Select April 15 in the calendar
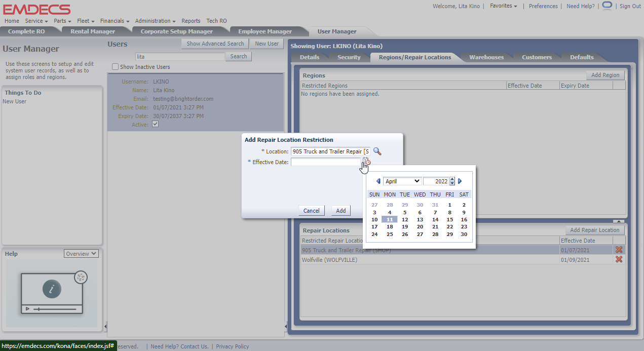Viewport: 644px width, 351px height. coord(450,220)
